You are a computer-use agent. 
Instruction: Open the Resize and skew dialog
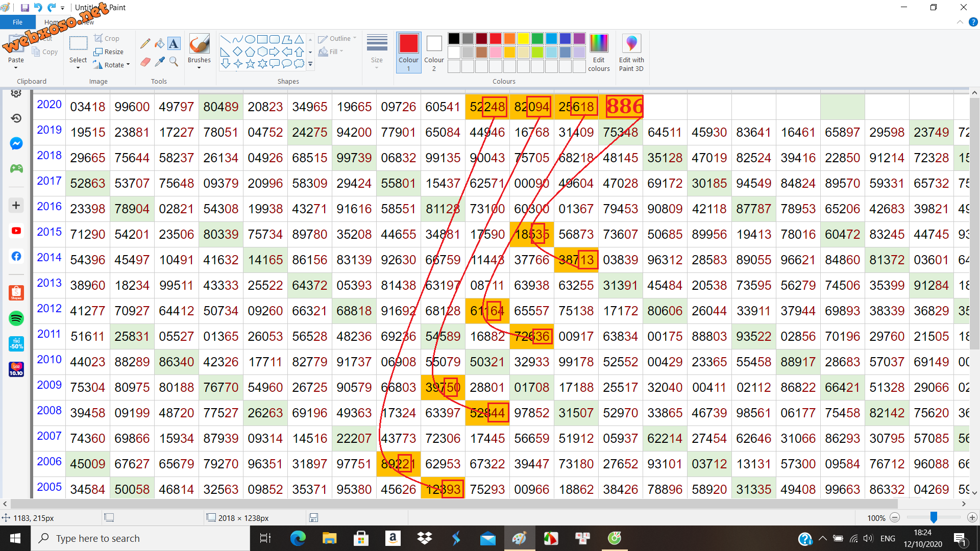[x=109, y=52]
